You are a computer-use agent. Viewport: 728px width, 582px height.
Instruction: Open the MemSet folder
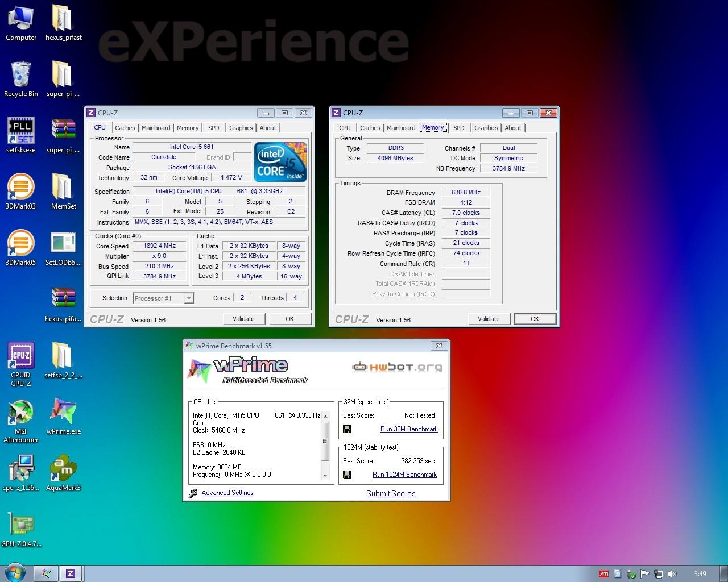63,192
